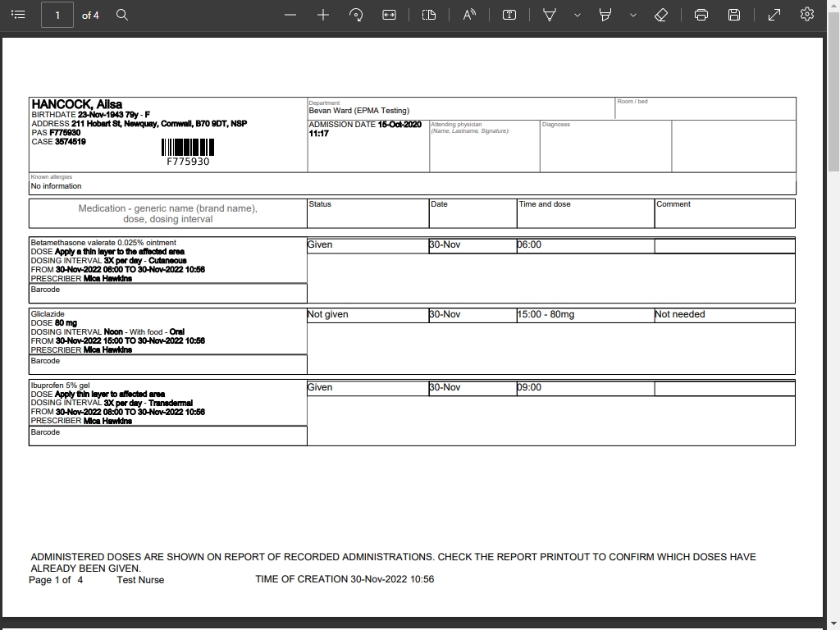Open the page view options

click(429, 15)
